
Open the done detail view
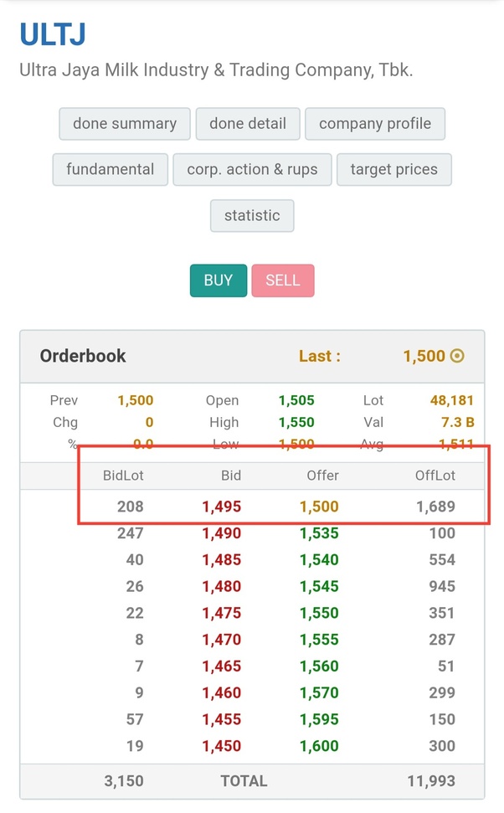[248, 123]
